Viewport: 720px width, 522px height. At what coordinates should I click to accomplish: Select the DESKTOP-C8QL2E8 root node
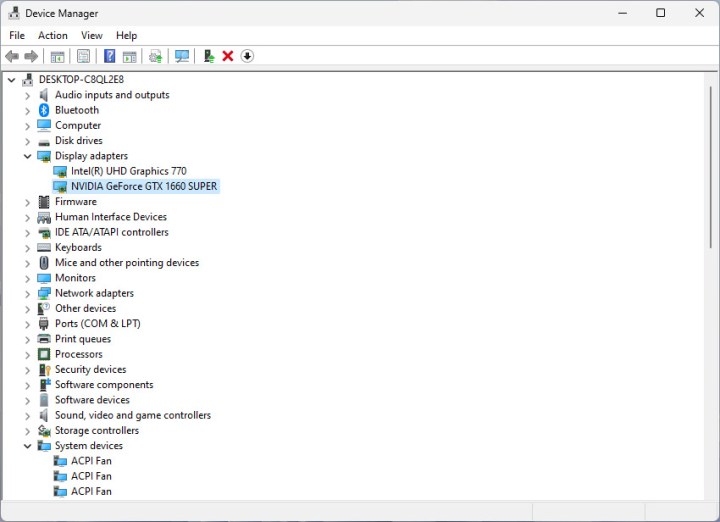[x=81, y=79]
